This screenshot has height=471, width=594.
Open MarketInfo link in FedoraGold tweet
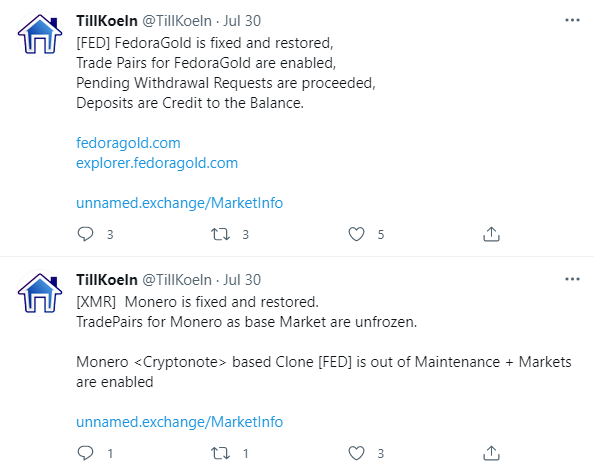coord(180,203)
